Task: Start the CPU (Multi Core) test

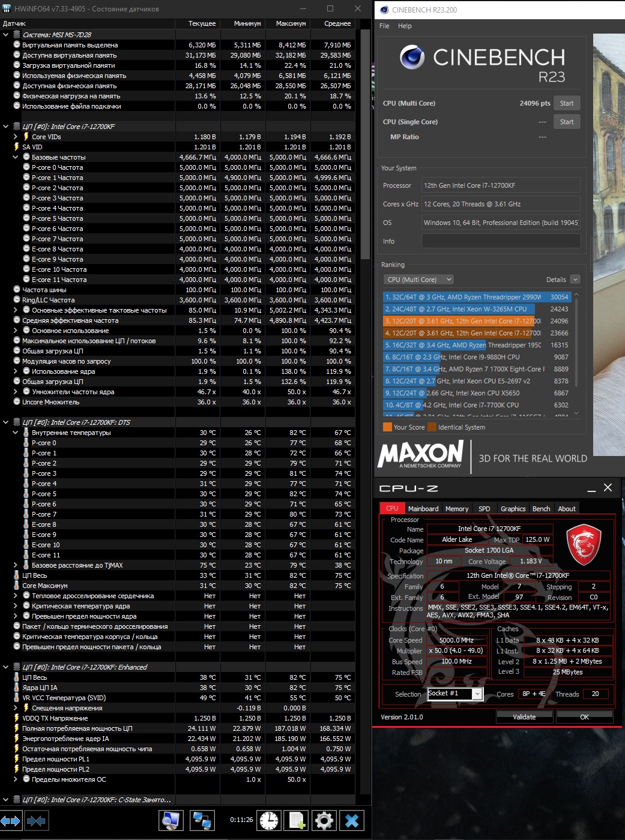Action: coord(567,103)
